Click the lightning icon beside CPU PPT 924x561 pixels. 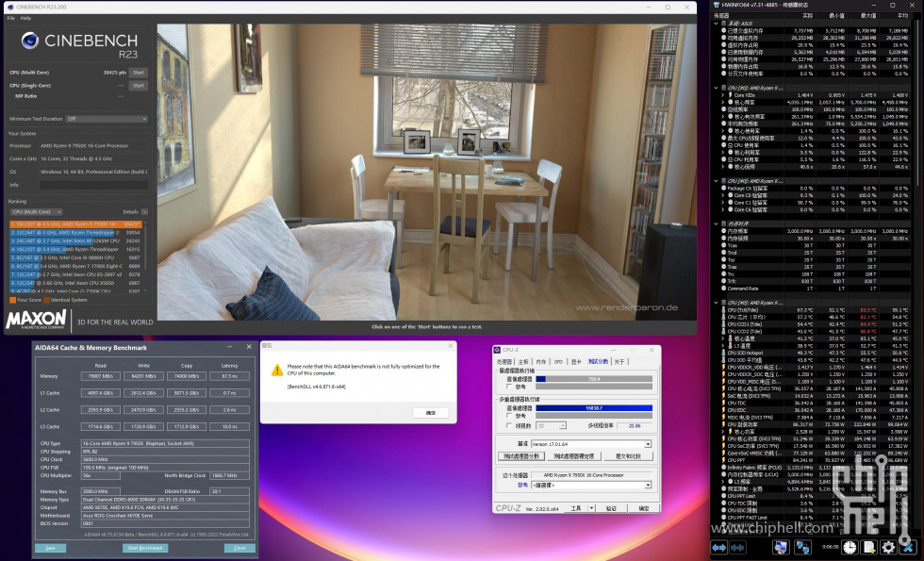724,460
